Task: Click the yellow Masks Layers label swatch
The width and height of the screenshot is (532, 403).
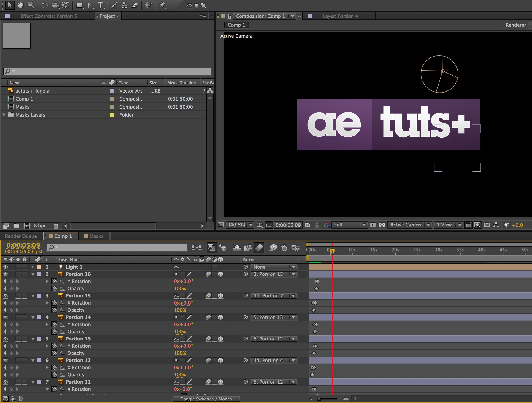Action: (112, 115)
